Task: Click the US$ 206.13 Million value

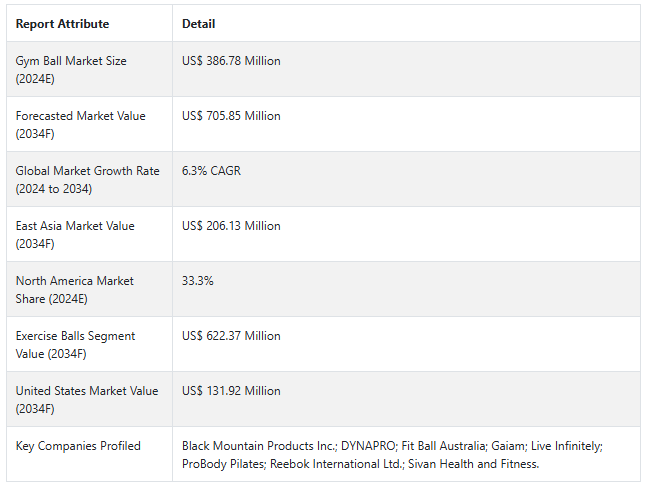Action: click(x=231, y=226)
